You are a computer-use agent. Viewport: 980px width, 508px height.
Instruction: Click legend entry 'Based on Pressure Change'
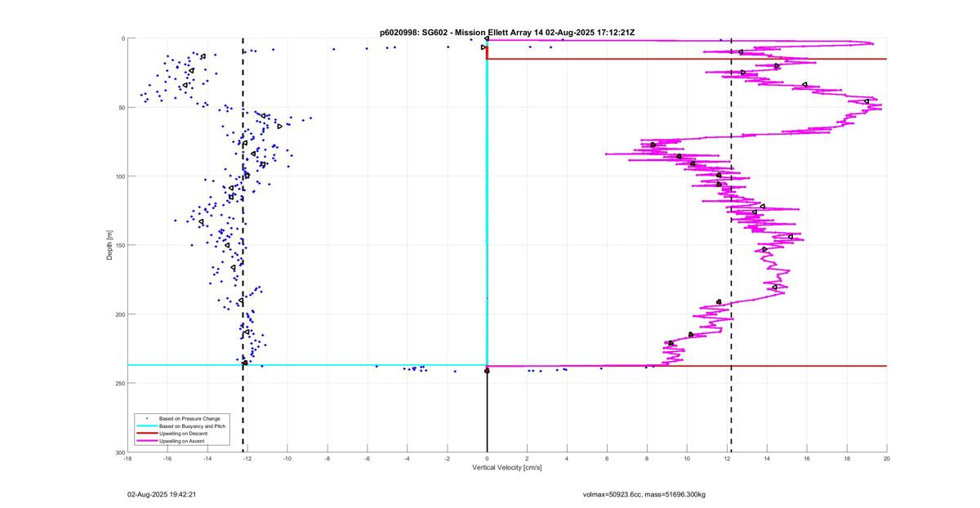point(189,419)
